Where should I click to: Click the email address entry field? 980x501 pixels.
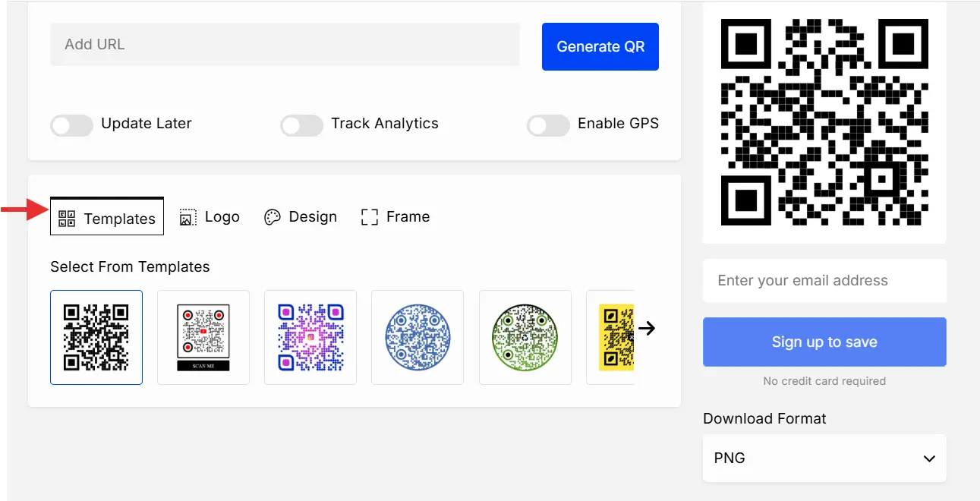824,280
